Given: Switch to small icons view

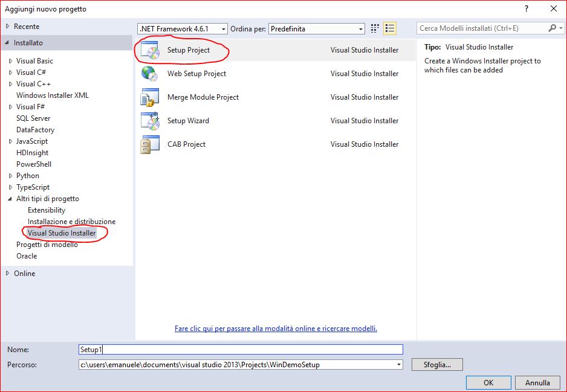Looking at the screenshot, I should click(375, 28).
